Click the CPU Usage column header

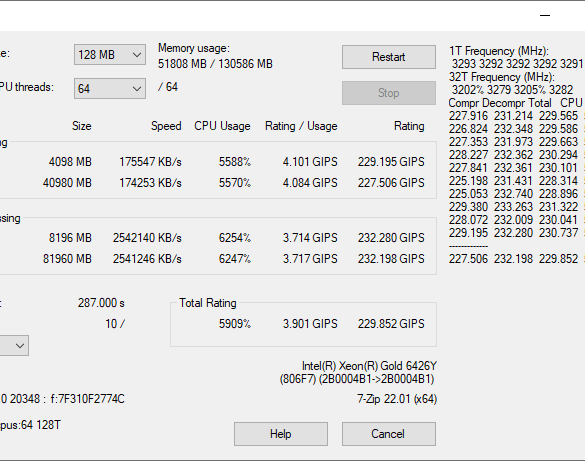point(222,126)
